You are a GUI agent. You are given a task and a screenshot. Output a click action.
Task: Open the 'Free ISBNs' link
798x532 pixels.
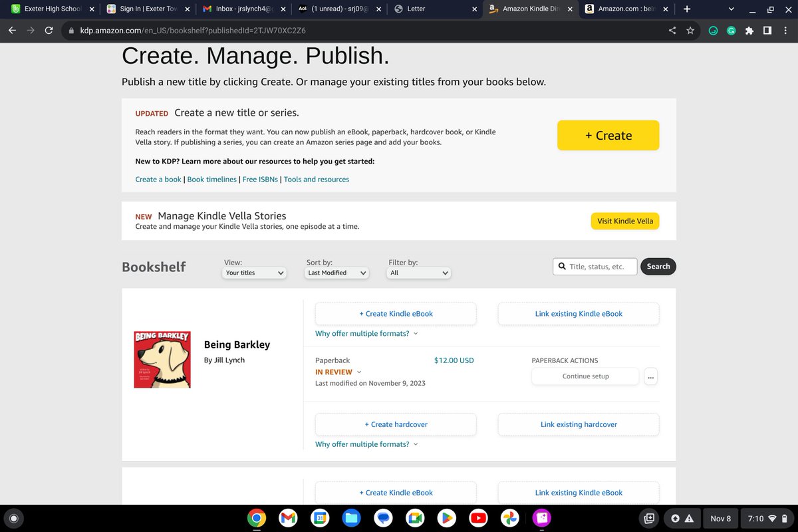[261, 180]
